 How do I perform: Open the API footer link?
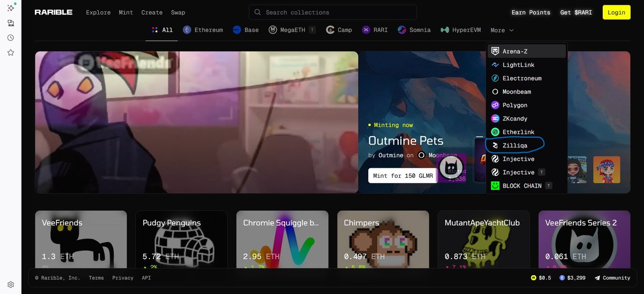point(147,278)
